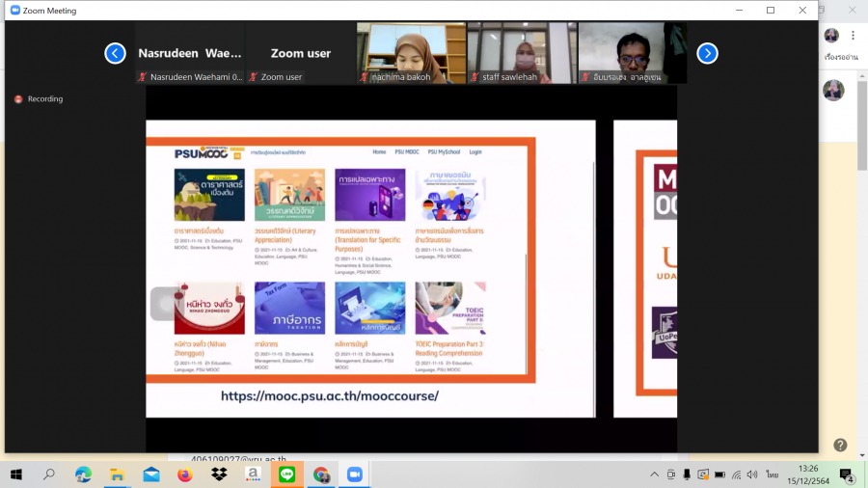Open the Windows Start menu

pos(16,474)
